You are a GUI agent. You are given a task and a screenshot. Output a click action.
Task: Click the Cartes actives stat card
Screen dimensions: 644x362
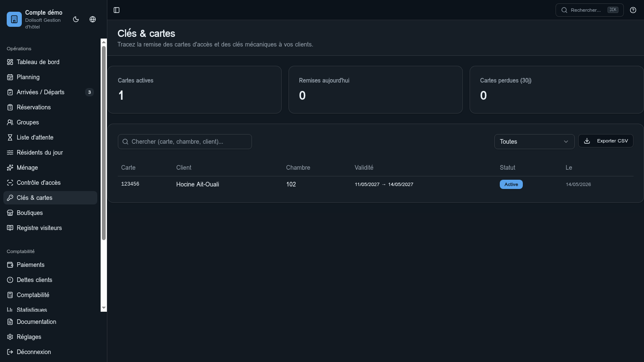click(x=195, y=90)
